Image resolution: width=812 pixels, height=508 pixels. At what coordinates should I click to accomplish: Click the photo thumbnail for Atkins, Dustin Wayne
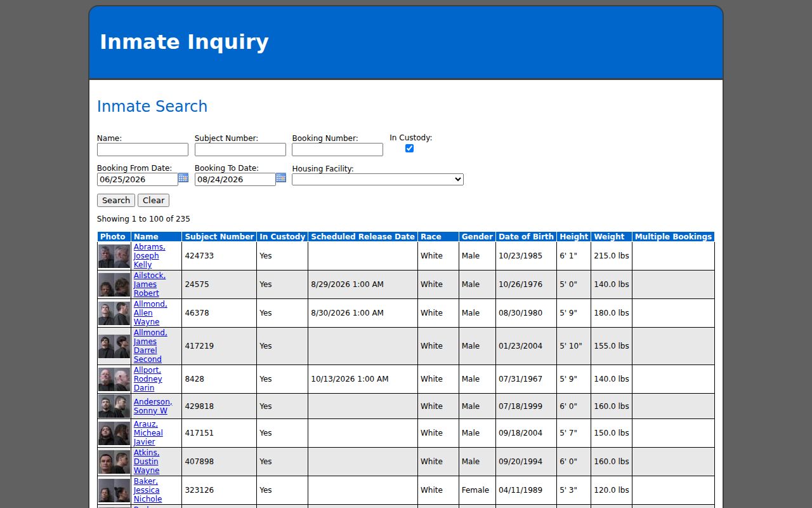point(114,462)
